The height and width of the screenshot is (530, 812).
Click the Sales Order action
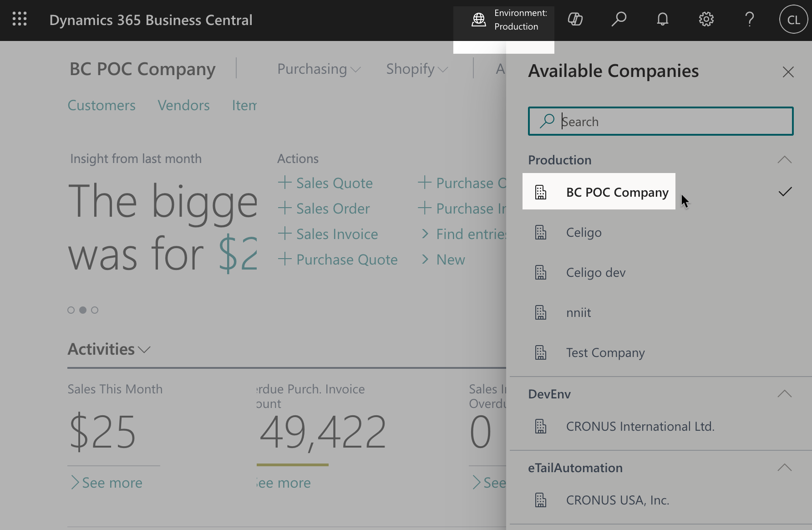click(x=333, y=209)
